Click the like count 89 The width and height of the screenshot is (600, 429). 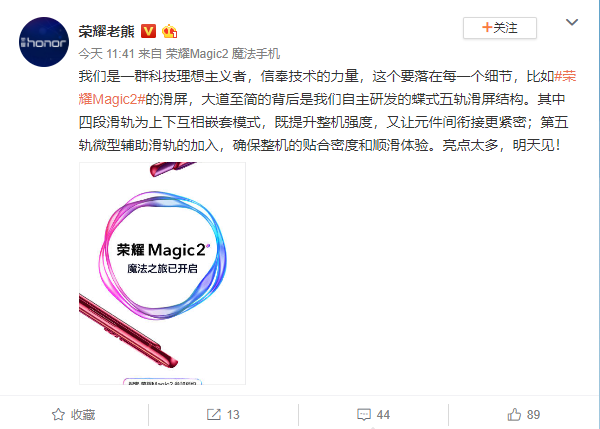(x=533, y=414)
